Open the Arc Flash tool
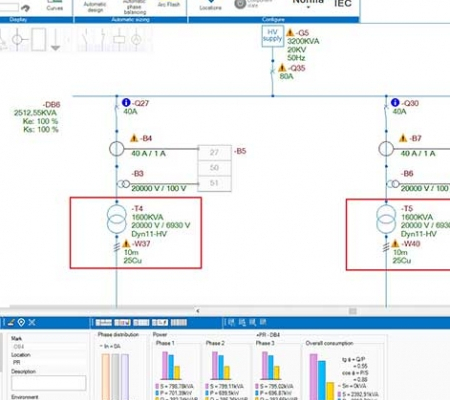The image size is (450, 400). point(169,4)
